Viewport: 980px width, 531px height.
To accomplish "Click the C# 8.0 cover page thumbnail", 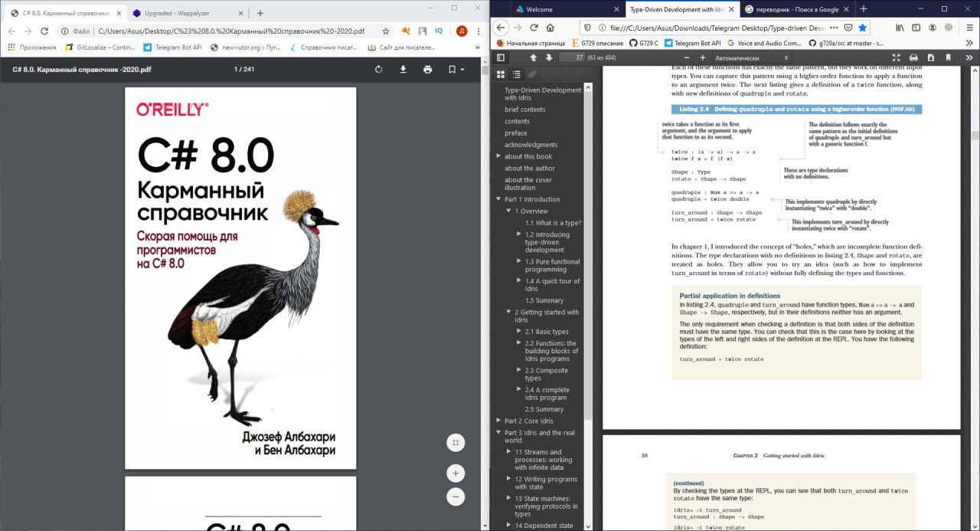I will [x=240, y=277].
